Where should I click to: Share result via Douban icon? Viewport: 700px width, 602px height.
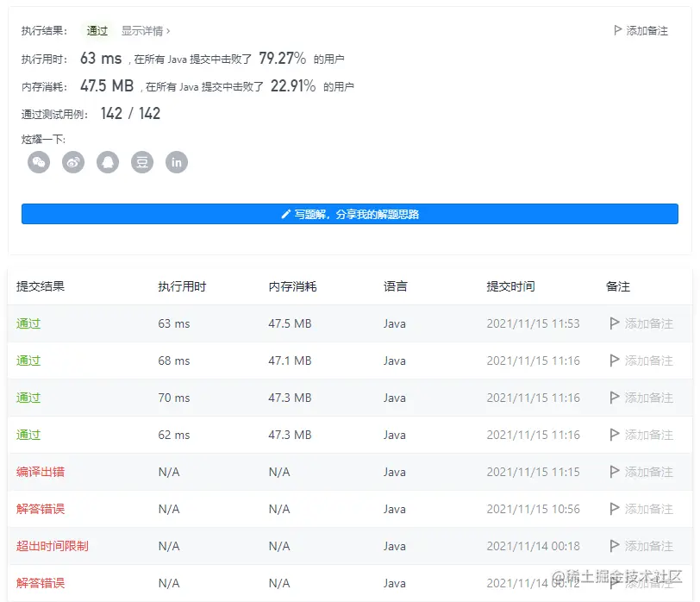coord(142,162)
